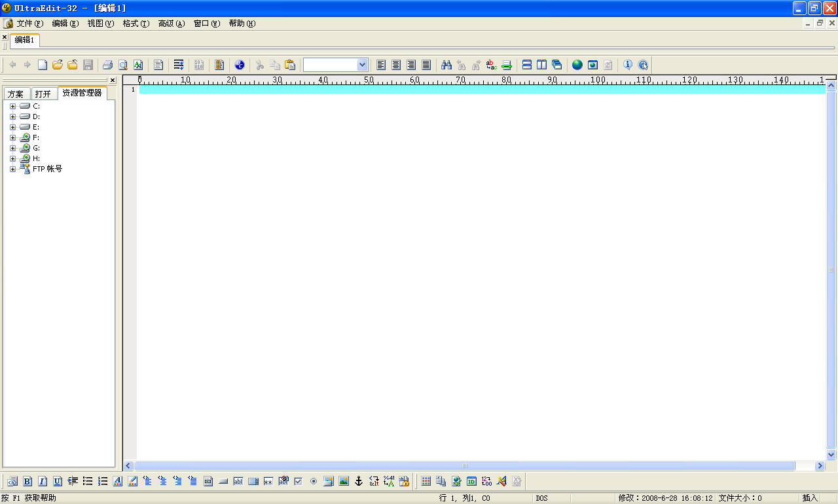Expand the H: drive node
This screenshot has width=838, height=504.
[12, 158]
